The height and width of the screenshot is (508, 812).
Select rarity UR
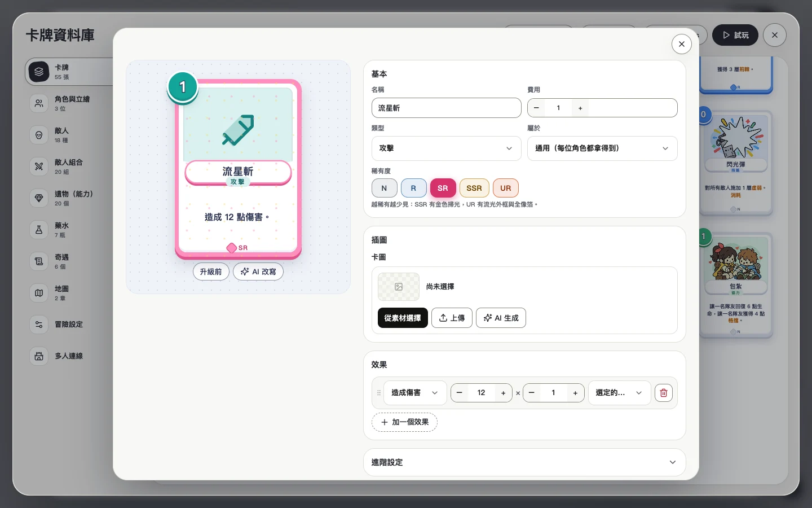click(506, 188)
